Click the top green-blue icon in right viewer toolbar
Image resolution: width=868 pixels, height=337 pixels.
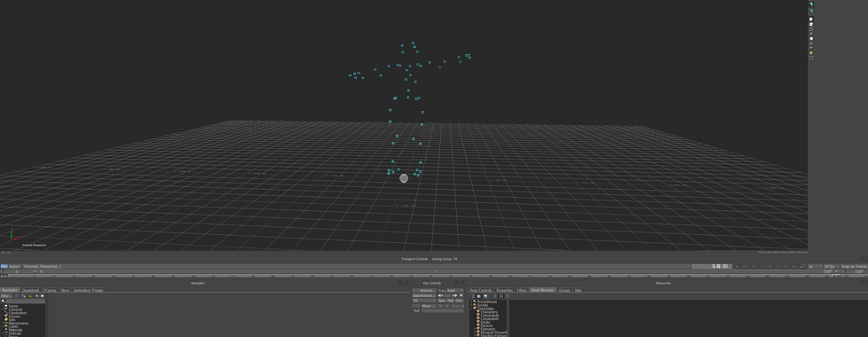(x=811, y=4)
